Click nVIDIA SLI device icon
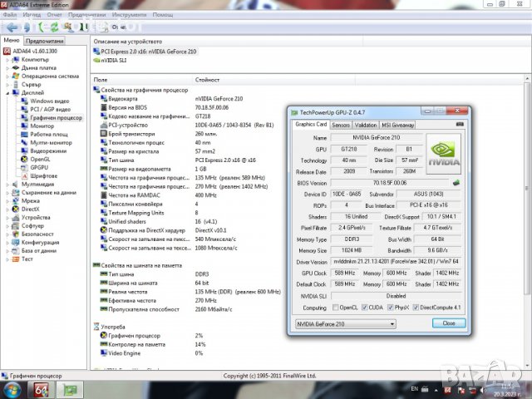The height and width of the screenshot is (399, 532). tap(96, 61)
